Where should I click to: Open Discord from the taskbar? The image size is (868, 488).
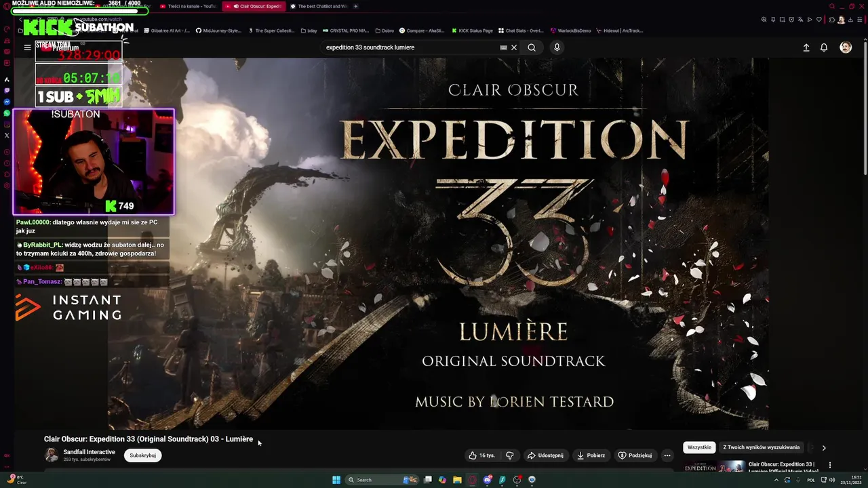(x=488, y=480)
